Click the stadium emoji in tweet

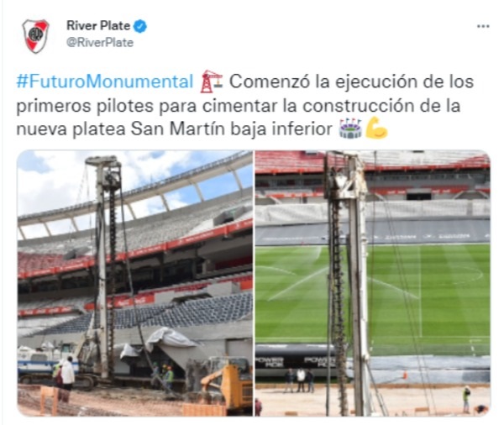tap(350, 129)
